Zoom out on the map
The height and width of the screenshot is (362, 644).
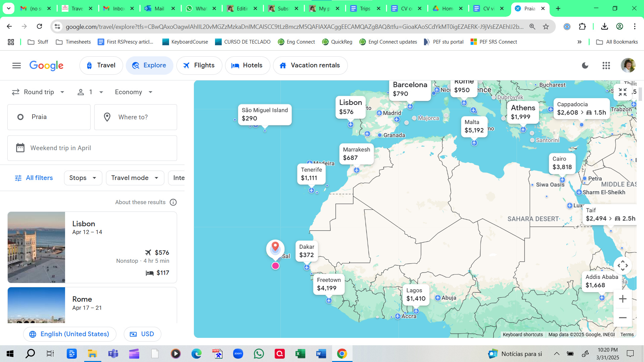pyautogui.click(x=623, y=317)
